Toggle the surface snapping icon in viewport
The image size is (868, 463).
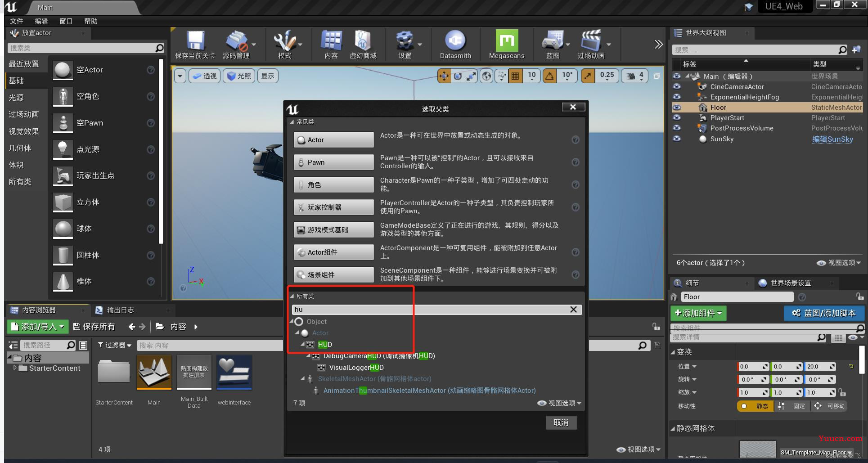501,76
